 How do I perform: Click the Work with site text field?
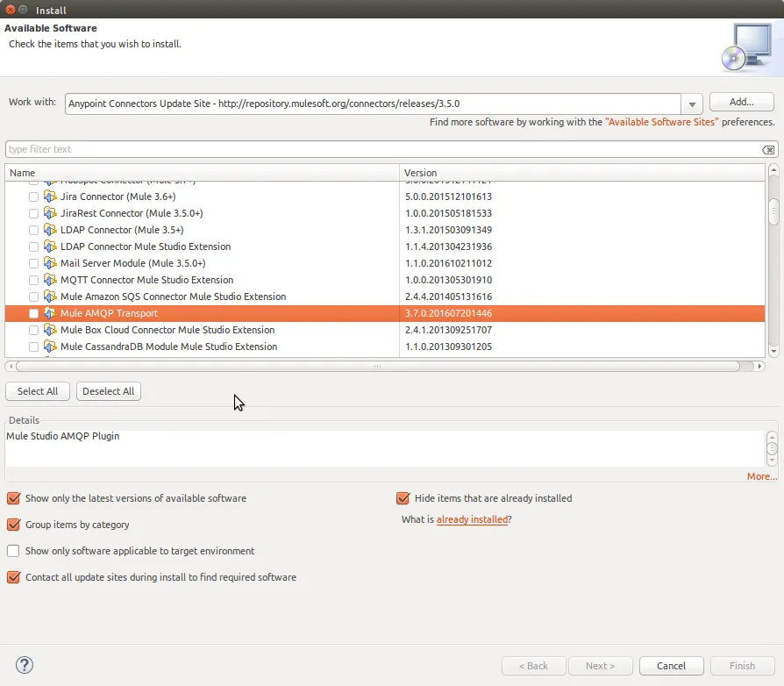[x=373, y=104]
